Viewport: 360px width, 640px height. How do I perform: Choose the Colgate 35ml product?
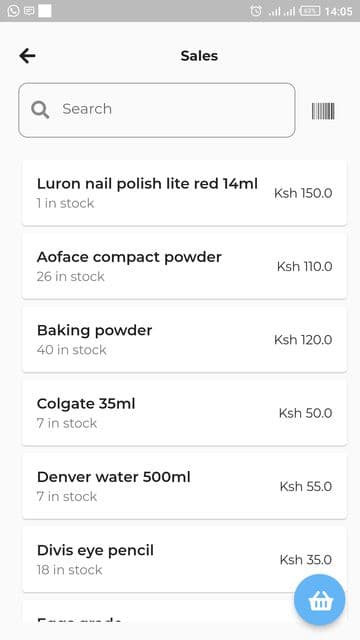[x=184, y=413]
